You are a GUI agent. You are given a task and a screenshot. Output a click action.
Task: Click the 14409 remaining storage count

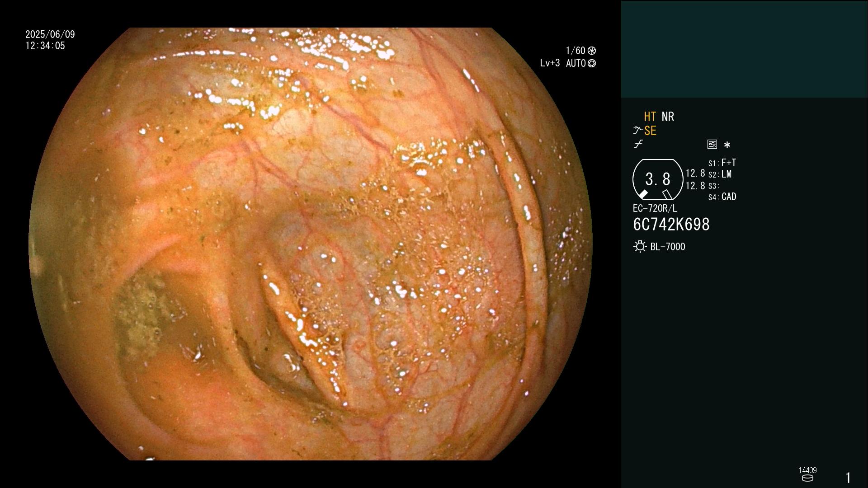(x=807, y=470)
